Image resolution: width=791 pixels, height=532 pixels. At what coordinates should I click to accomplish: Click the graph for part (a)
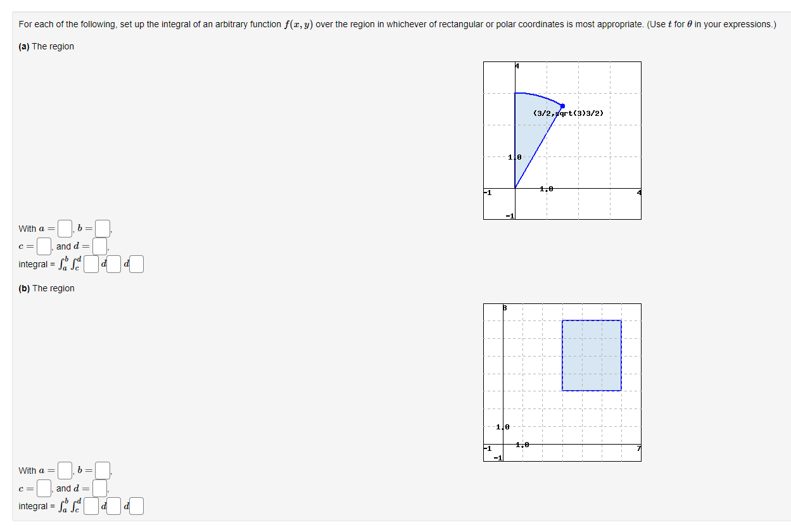[x=562, y=140]
